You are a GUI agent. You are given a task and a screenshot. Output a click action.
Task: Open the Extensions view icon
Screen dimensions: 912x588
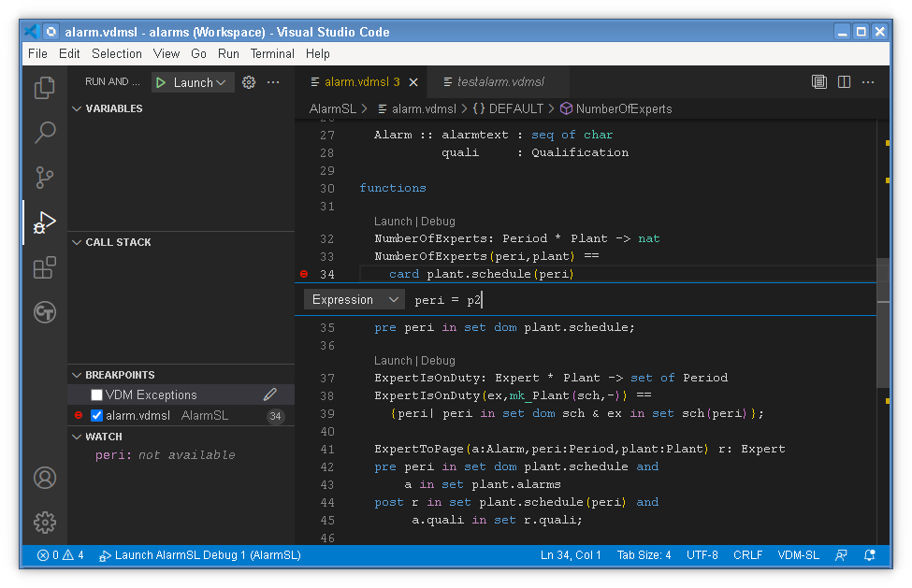44,268
